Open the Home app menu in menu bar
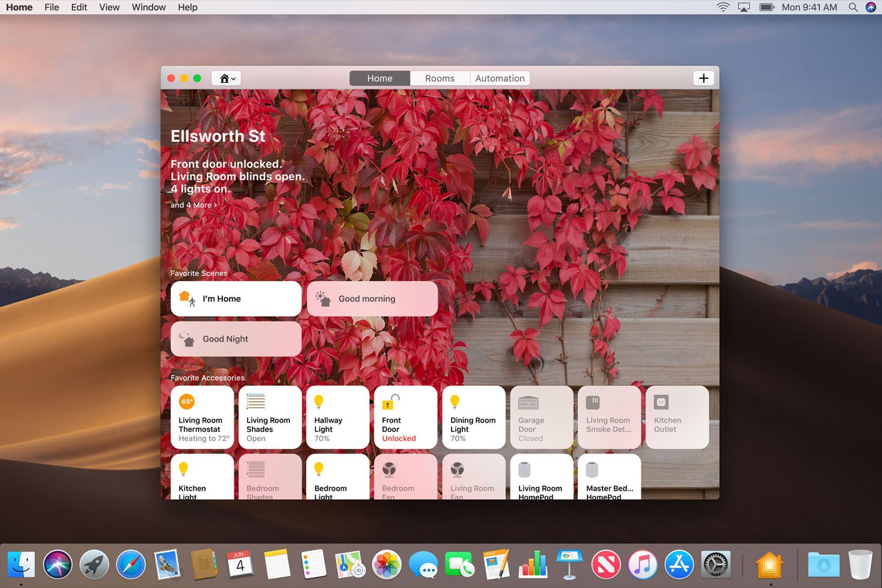The width and height of the screenshot is (882, 588). [x=19, y=7]
